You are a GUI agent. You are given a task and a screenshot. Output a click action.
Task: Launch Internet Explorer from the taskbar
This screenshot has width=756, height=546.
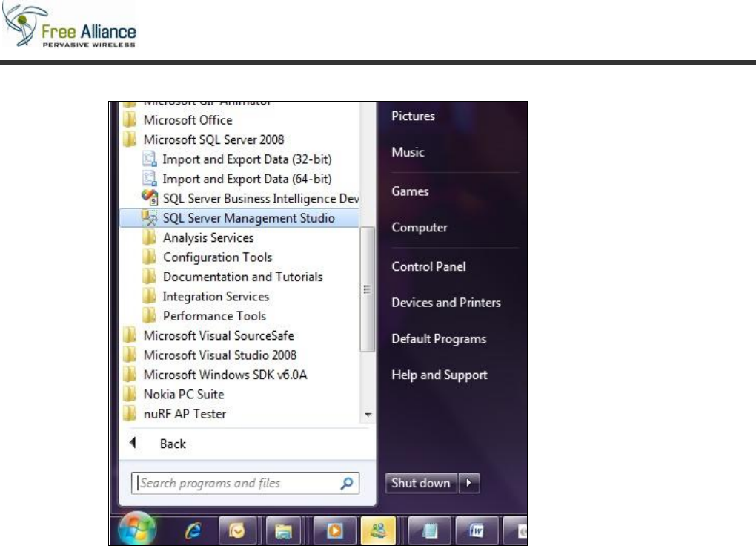click(193, 531)
